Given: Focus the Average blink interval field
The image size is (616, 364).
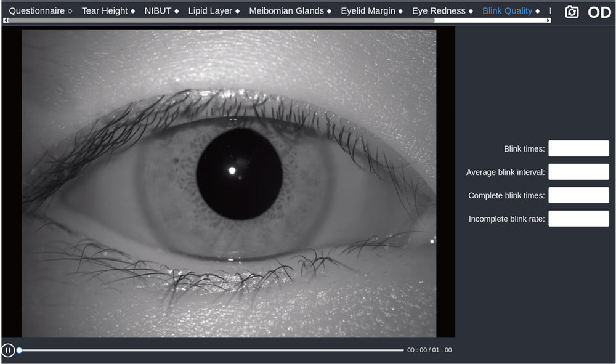Looking at the screenshot, I should point(578,172).
